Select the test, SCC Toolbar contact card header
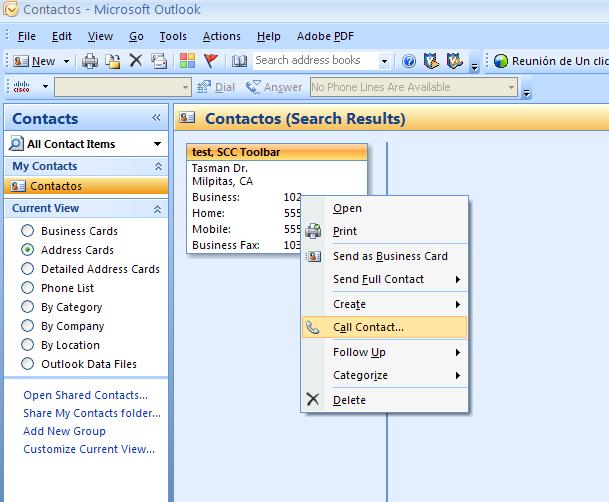 pyautogui.click(x=277, y=152)
